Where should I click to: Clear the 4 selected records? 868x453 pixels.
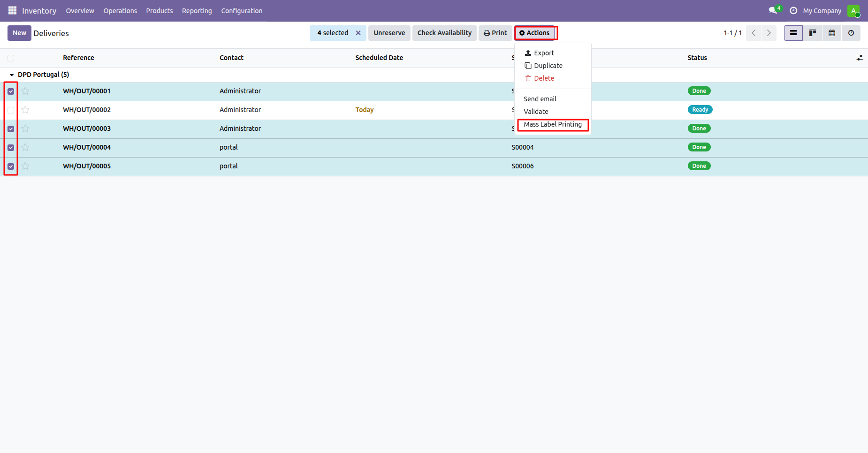click(x=358, y=33)
